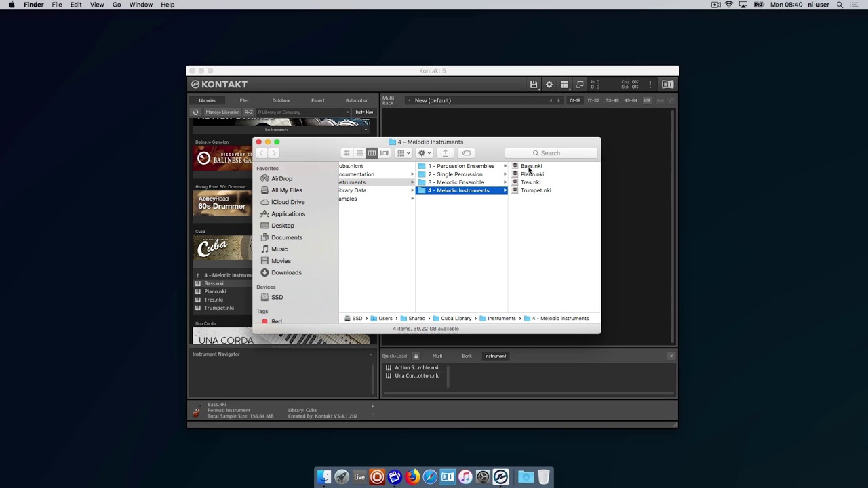Open System Preferences from the Dock
This screenshot has width=868, height=488.
pos(483,477)
